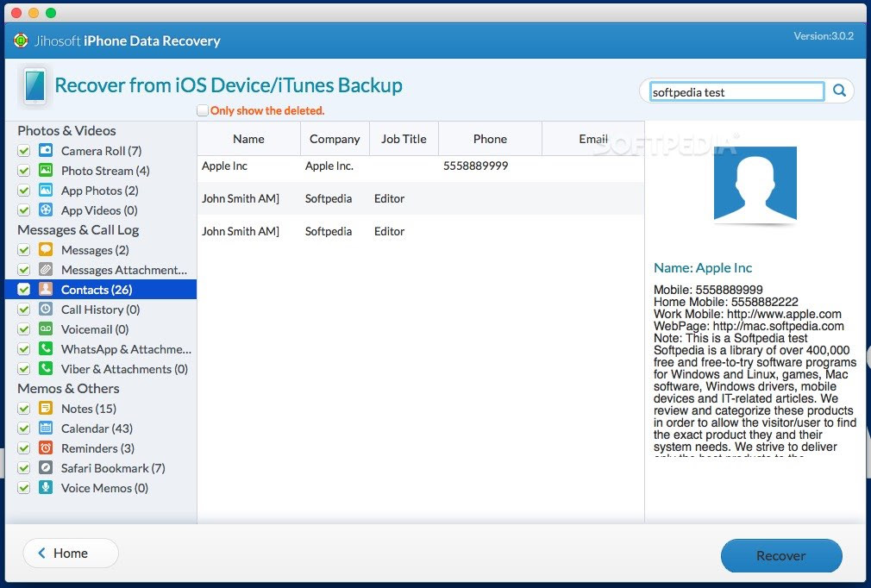Viewport: 871px width, 588px height.
Task: Go back with the Home button
Action: (71, 553)
